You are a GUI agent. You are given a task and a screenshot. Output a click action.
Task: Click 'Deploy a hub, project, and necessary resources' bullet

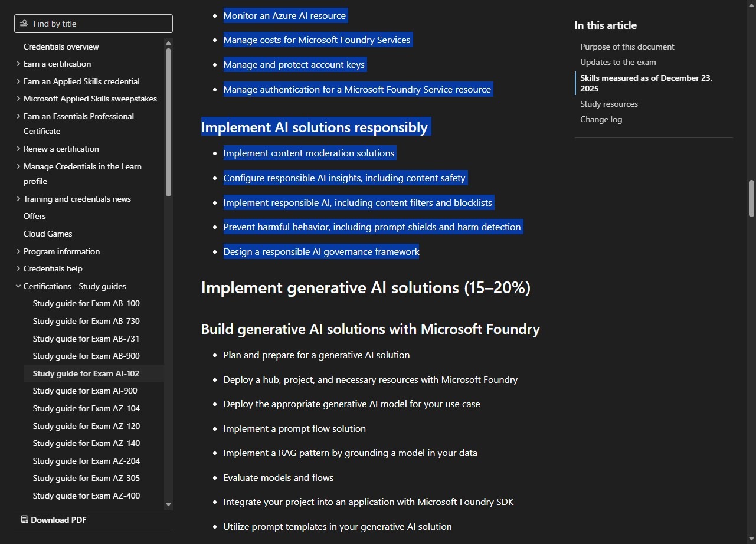click(x=371, y=379)
